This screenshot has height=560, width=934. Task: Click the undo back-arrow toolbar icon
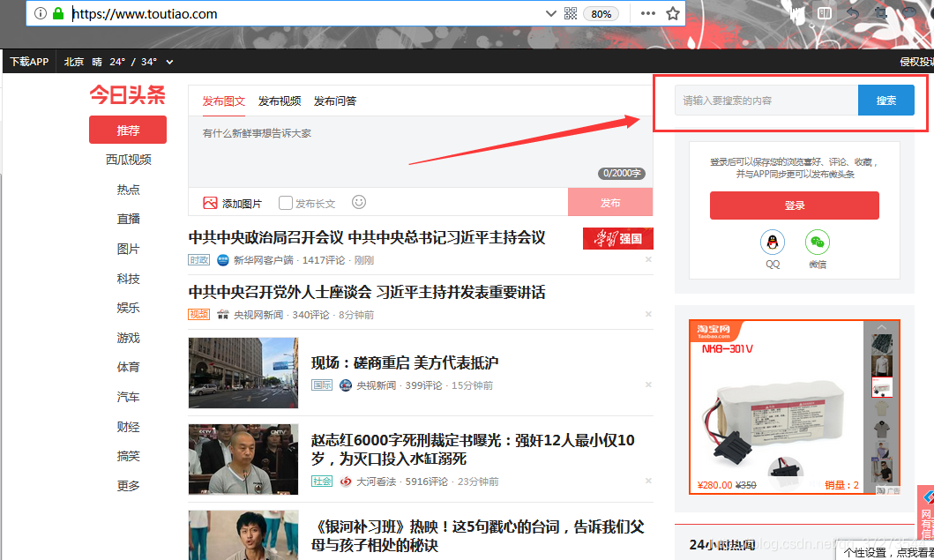pyautogui.click(x=853, y=13)
